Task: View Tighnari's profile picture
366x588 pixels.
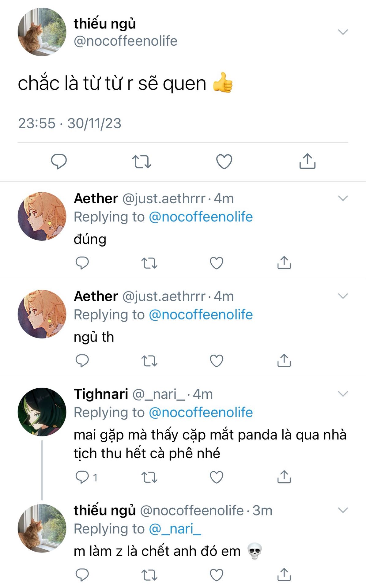Action: pos(42,412)
